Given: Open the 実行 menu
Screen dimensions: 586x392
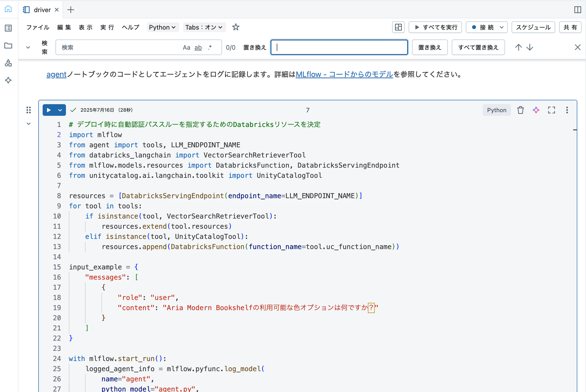Looking at the screenshot, I should pyautogui.click(x=107, y=27).
